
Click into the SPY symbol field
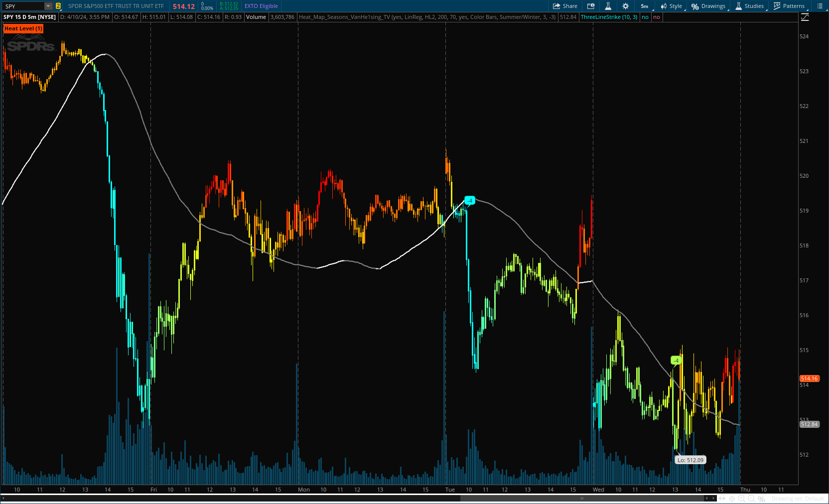(x=23, y=6)
